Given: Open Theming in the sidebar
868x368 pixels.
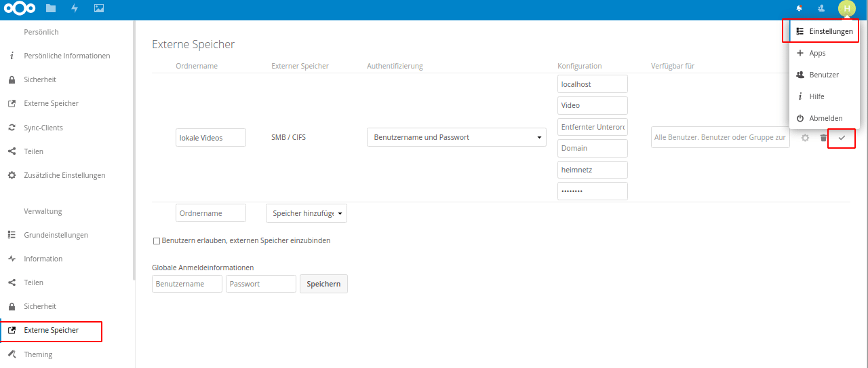Looking at the screenshot, I should [38, 354].
